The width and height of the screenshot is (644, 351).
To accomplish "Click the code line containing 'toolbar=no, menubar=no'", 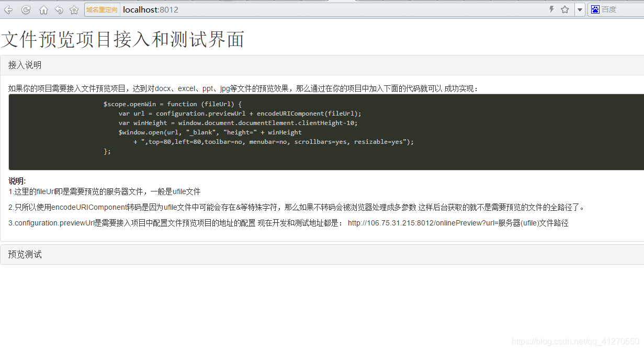I will 274,142.
